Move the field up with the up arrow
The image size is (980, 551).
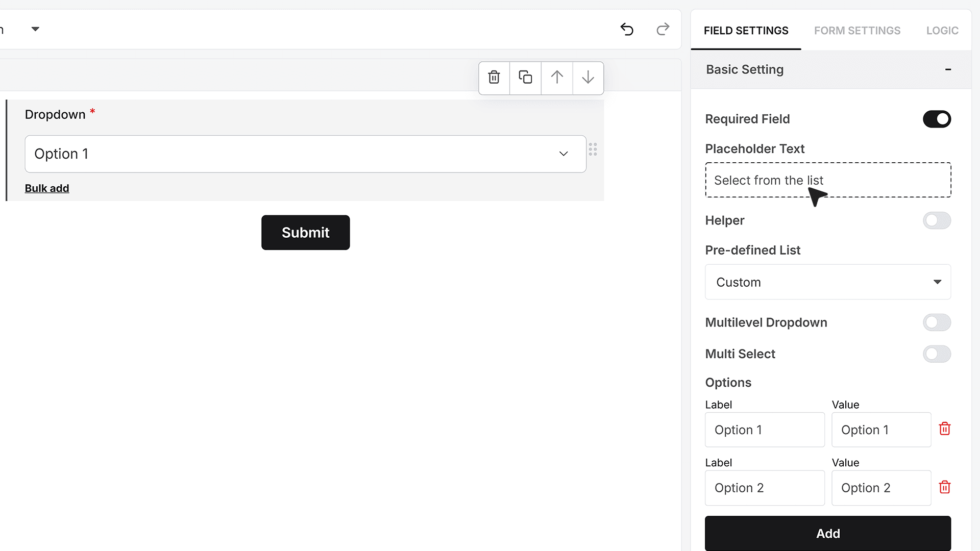click(557, 78)
